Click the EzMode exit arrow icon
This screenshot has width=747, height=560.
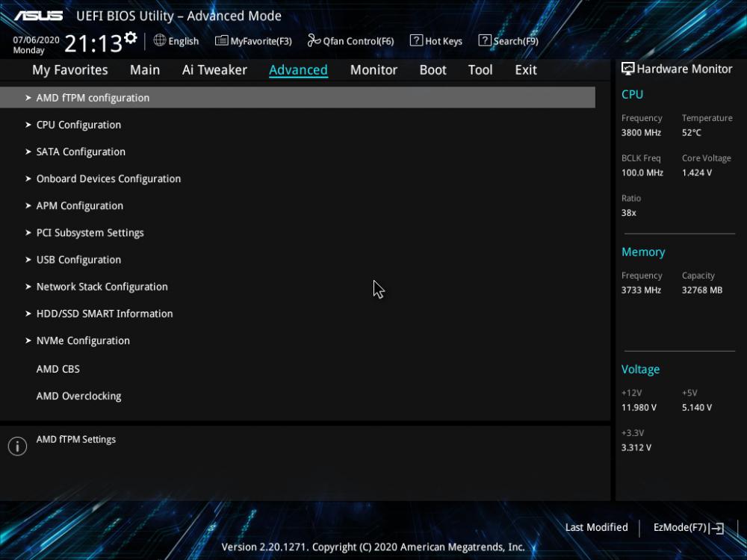[x=717, y=528]
